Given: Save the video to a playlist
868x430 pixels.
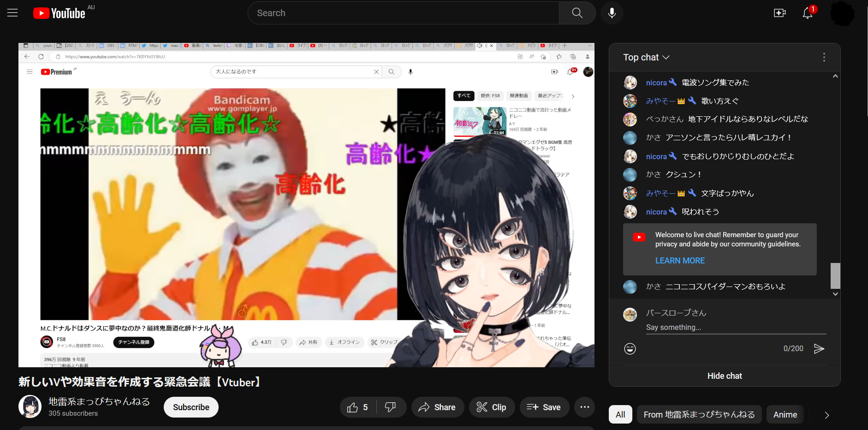Looking at the screenshot, I should tap(544, 407).
